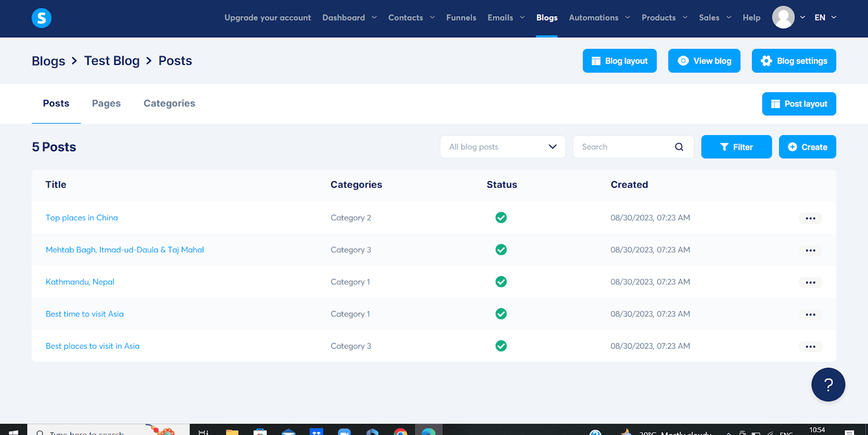Expand the Contacts menu in navbar
Image resolution: width=868 pixels, height=435 pixels.
pos(411,18)
